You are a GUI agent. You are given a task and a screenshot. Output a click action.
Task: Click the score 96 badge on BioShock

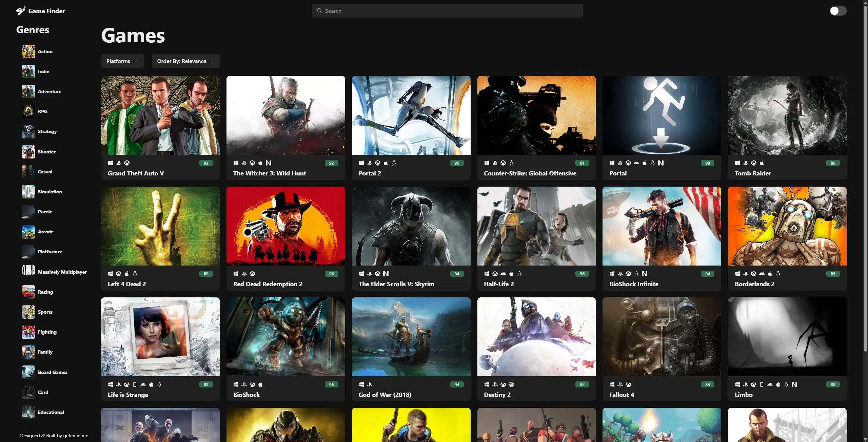click(x=331, y=384)
